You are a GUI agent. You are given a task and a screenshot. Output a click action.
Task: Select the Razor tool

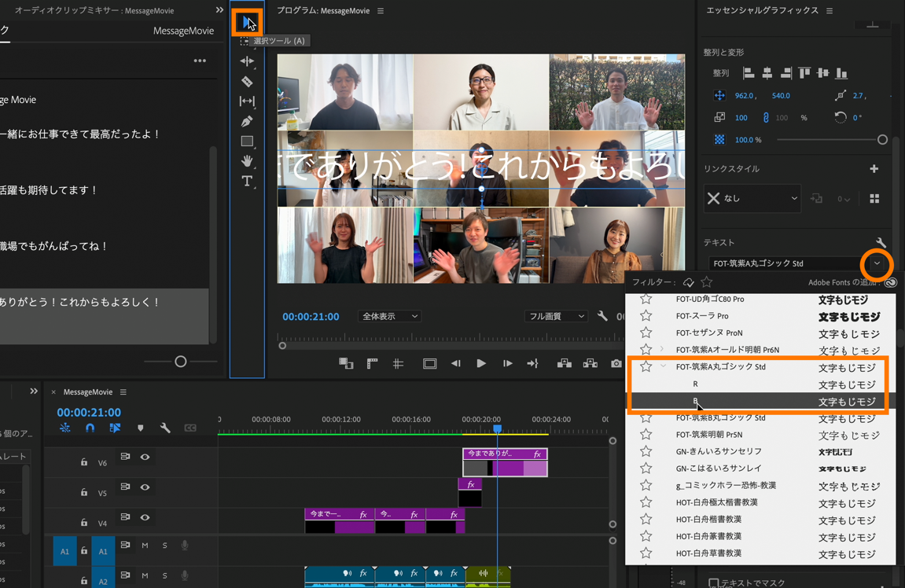click(247, 81)
